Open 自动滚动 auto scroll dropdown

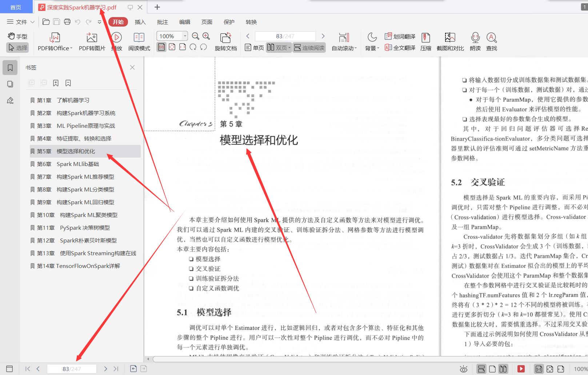click(344, 42)
